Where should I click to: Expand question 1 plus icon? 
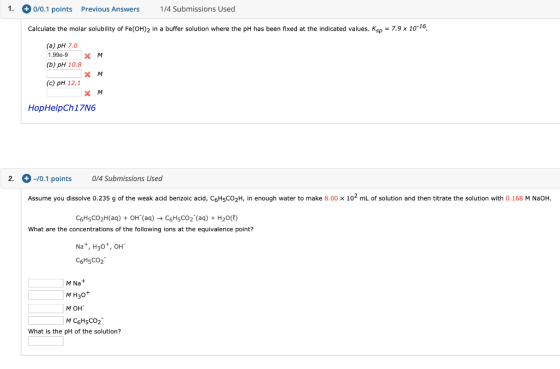pyautogui.click(x=26, y=9)
